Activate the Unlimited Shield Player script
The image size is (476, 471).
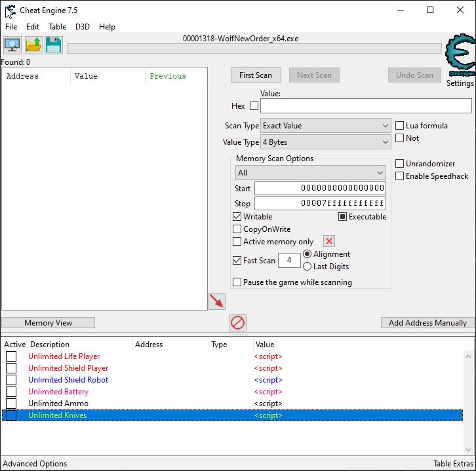[11, 368]
